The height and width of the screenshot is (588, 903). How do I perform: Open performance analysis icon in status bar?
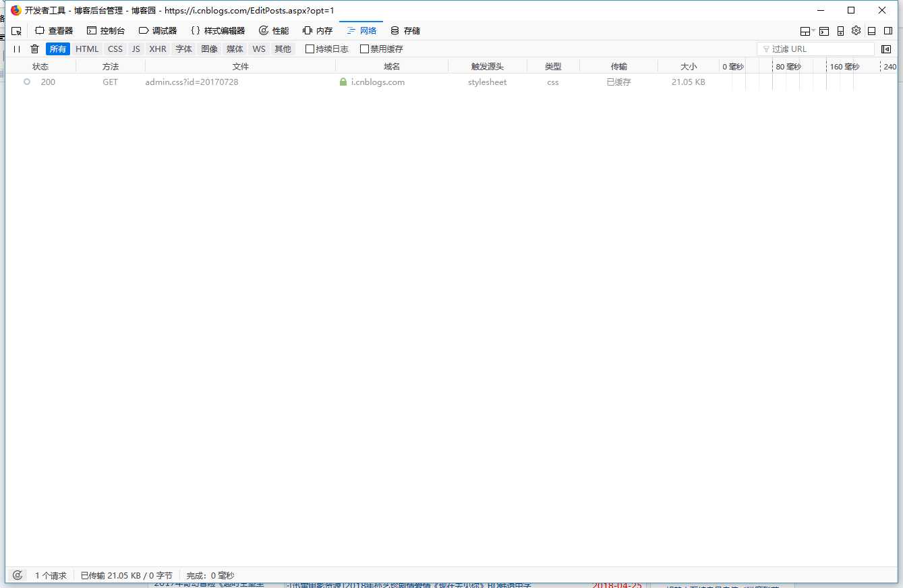point(18,575)
